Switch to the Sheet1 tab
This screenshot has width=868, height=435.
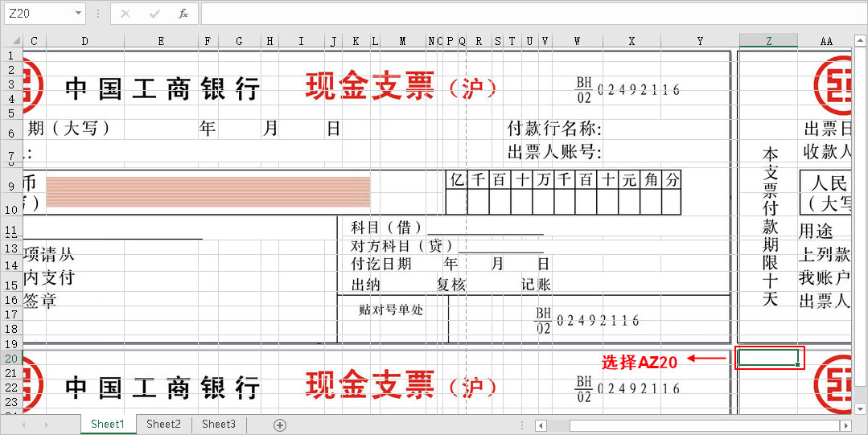click(x=108, y=425)
